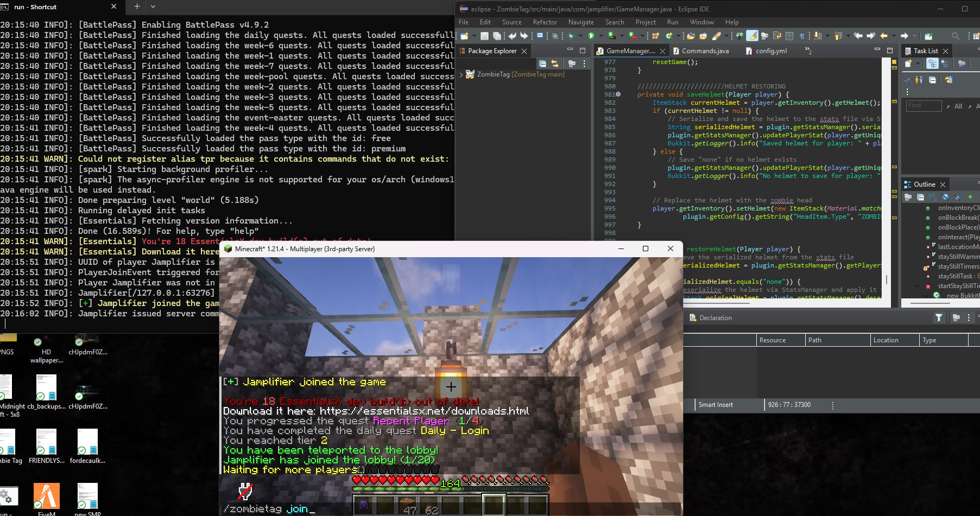Toggle alphabetical sort in Outline view
The image size is (980, 516).
coord(933,197)
